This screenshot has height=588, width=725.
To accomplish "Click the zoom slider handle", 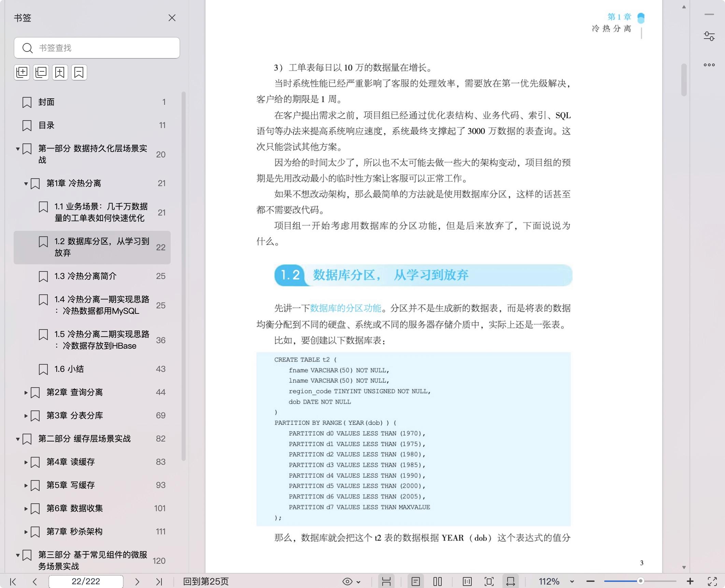I will (x=641, y=581).
